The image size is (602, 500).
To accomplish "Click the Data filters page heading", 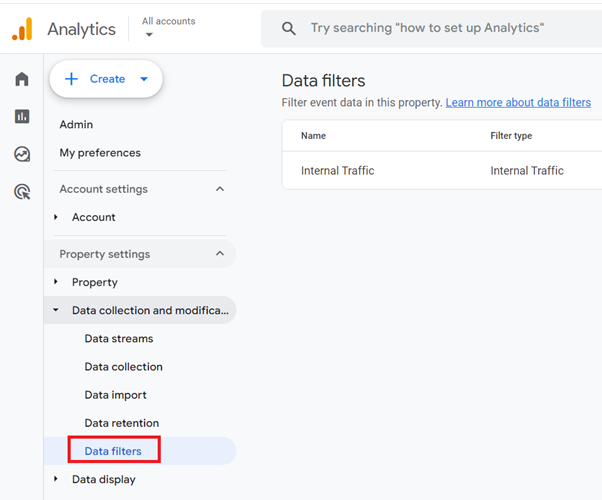I will tap(323, 81).
